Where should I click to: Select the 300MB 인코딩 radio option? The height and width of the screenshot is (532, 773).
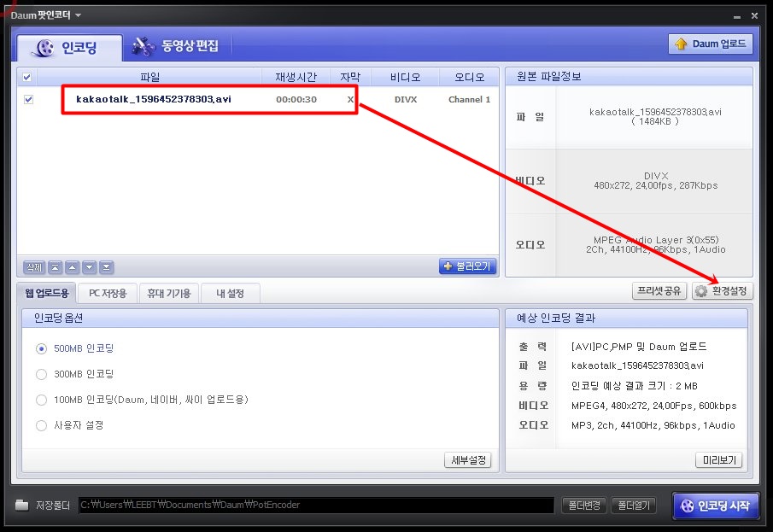pos(41,374)
